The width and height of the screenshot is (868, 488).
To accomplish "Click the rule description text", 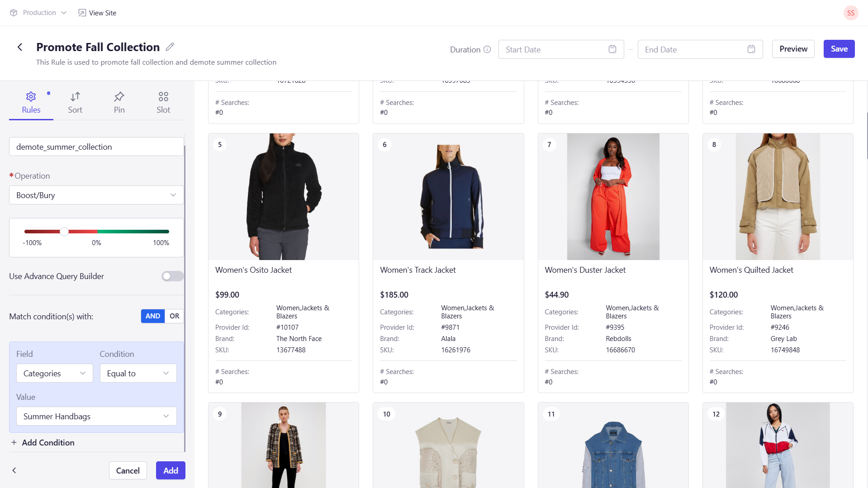I will click(156, 62).
